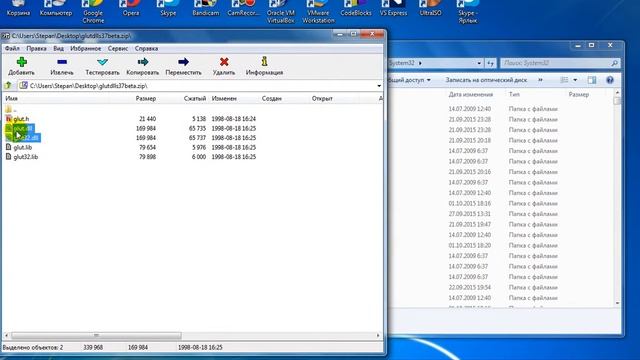Click the Переместить (Move) arrow icon
The width and height of the screenshot is (640, 360).
[x=183, y=62]
